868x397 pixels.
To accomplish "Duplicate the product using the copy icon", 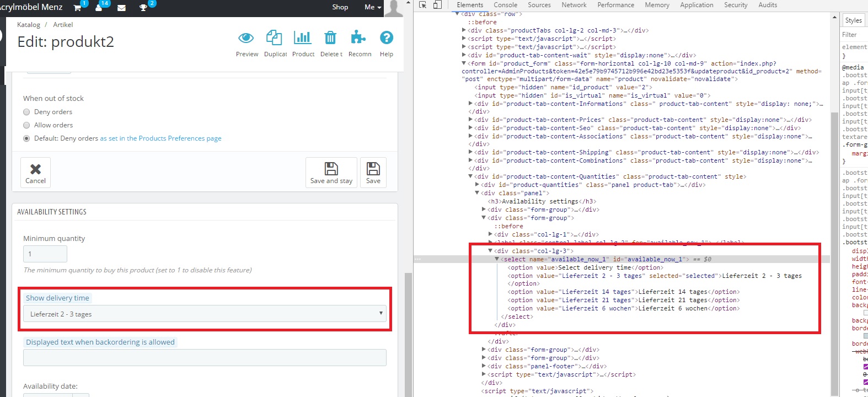I will point(274,37).
